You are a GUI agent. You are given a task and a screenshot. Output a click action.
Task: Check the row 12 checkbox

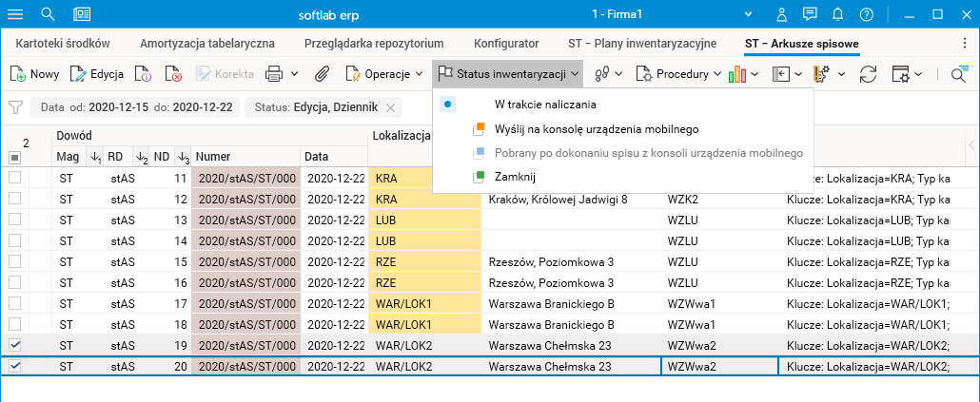14,200
